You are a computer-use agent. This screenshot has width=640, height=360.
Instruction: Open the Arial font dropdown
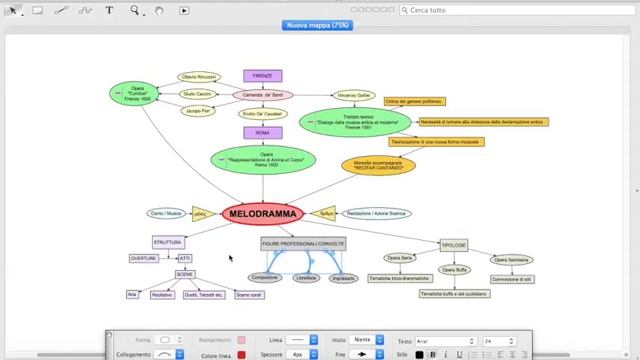coord(445,341)
